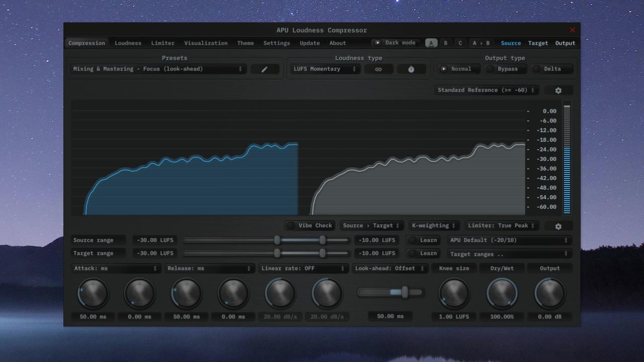Open gear settings next to Limiter: True Peak

(558, 226)
